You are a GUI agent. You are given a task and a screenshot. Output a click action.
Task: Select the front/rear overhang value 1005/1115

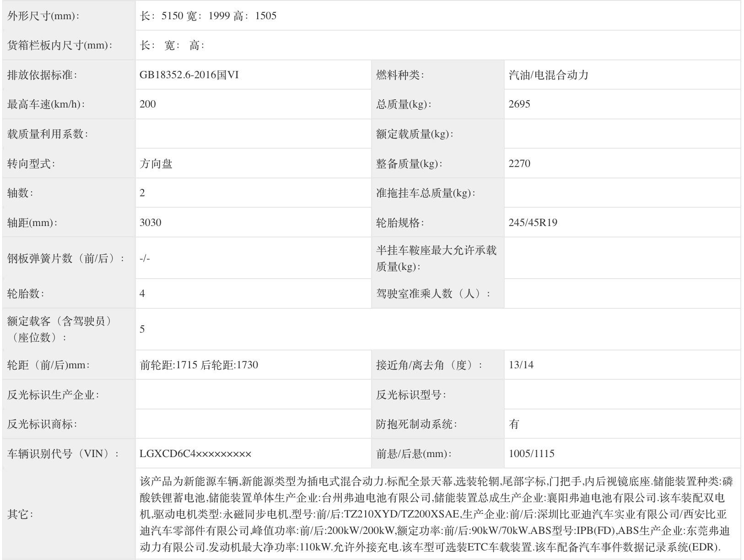(531, 454)
